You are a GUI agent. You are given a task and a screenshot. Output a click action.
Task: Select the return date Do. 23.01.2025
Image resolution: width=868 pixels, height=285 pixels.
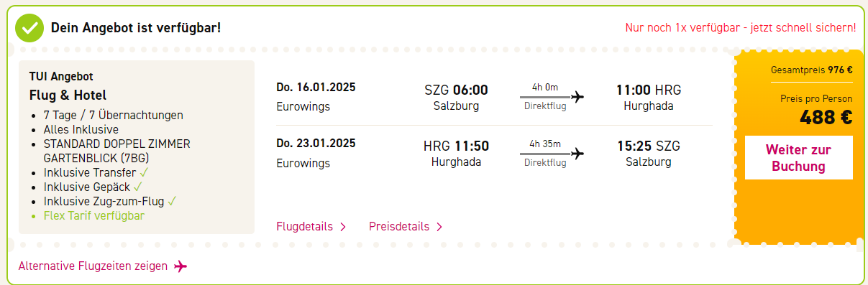point(316,144)
